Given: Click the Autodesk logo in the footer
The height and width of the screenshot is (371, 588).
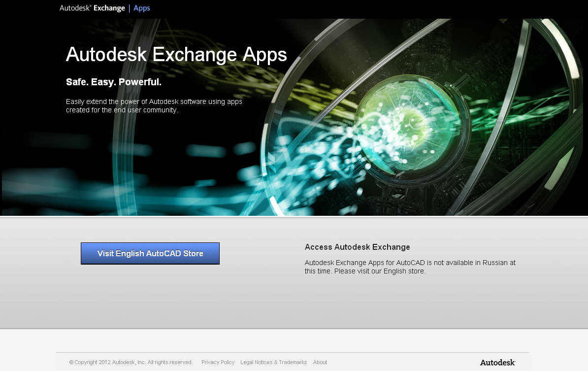Looking at the screenshot, I should [497, 362].
